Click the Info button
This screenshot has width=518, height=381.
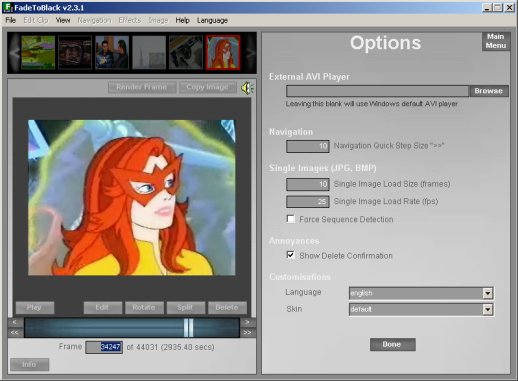click(29, 365)
